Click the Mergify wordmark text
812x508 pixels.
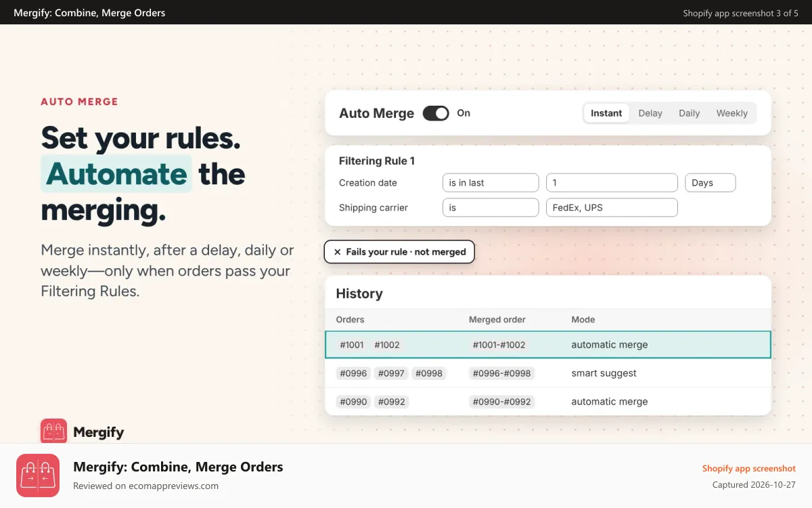tap(99, 432)
